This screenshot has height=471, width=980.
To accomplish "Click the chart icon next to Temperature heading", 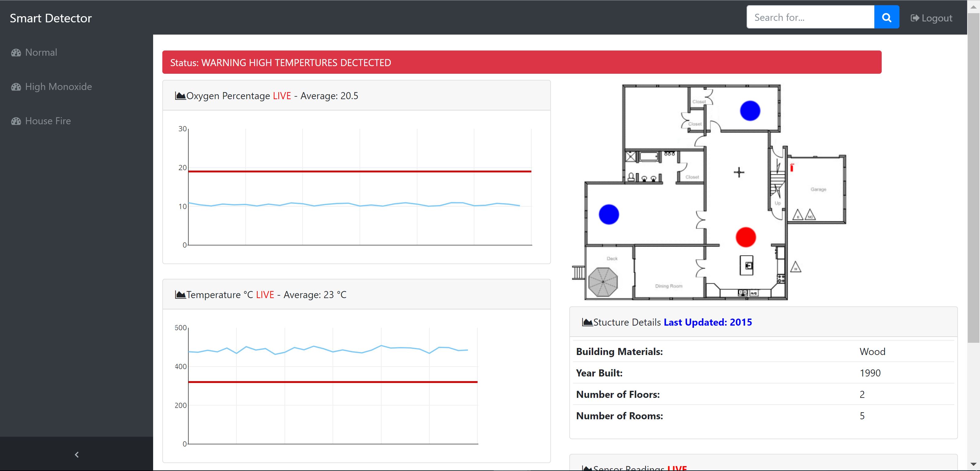I will (x=180, y=295).
